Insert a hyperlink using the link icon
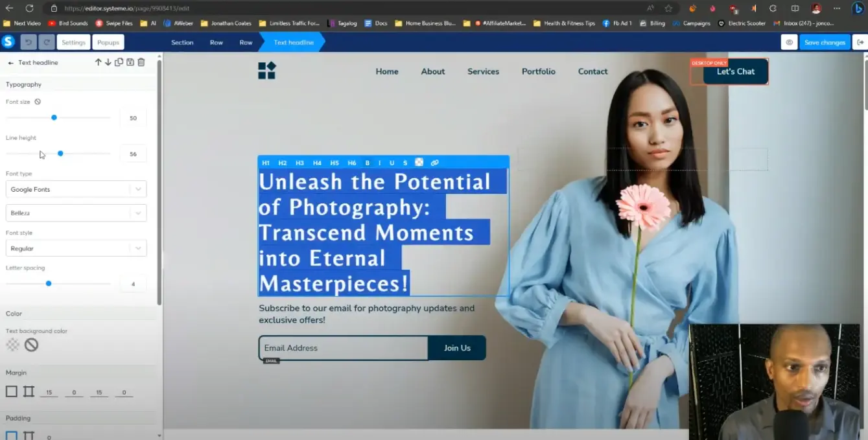This screenshot has height=440, width=868. [x=434, y=163]
